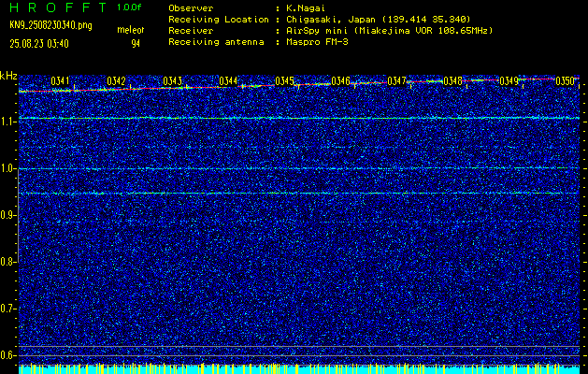
Task: Click the 0.9 frequency axis label
Action: click(8, 215)
